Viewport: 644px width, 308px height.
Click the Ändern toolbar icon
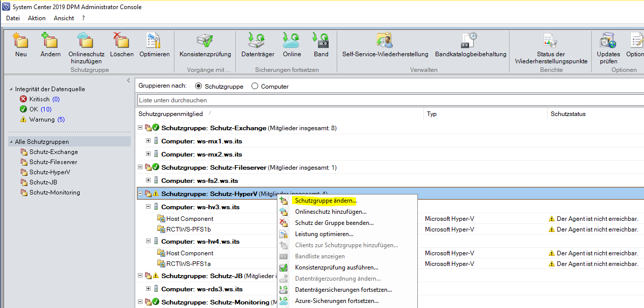pos(50,40)
